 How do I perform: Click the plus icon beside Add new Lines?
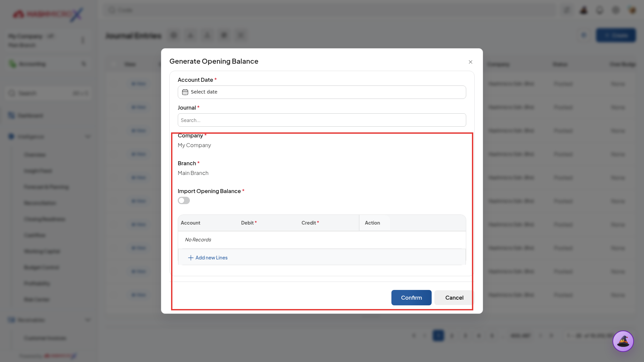(191, 257)
